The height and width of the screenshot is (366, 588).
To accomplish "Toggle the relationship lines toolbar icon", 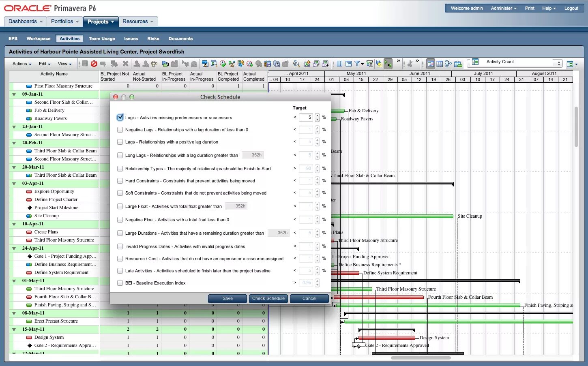I will 388,64.
